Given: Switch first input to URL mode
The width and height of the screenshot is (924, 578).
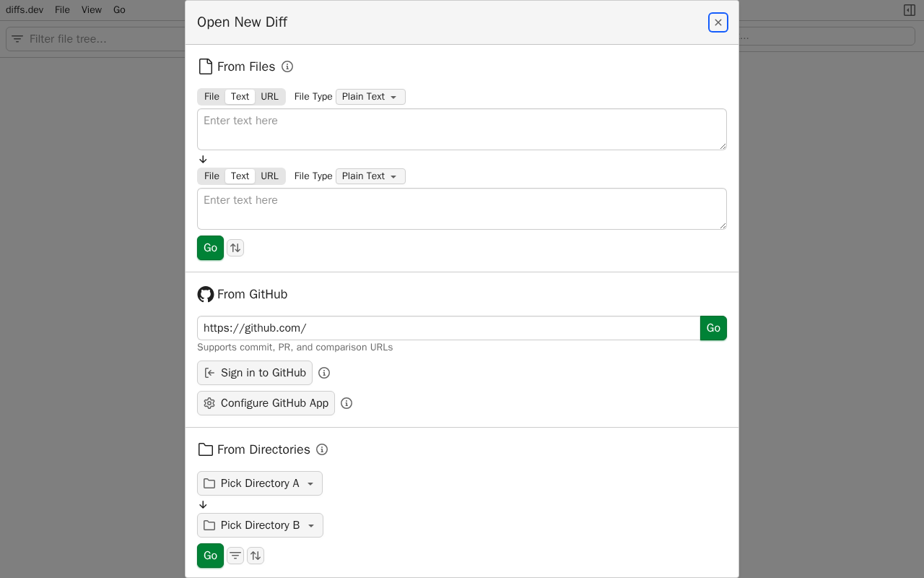Looking at the screenshot, I should coord(269,97).
